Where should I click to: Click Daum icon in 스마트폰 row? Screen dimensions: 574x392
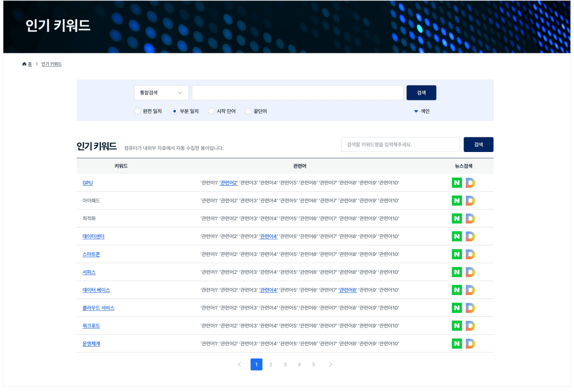(470, 254)
